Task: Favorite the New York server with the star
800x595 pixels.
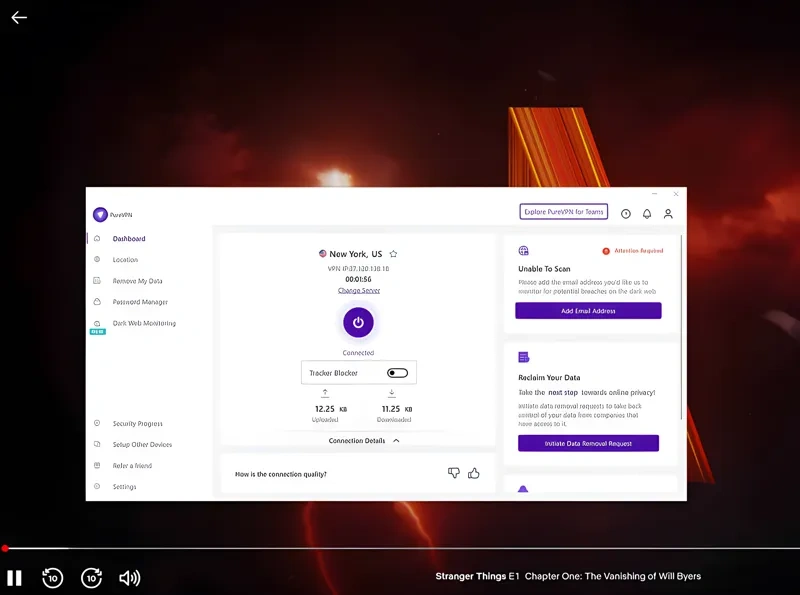Action: [x=392, y=253]
